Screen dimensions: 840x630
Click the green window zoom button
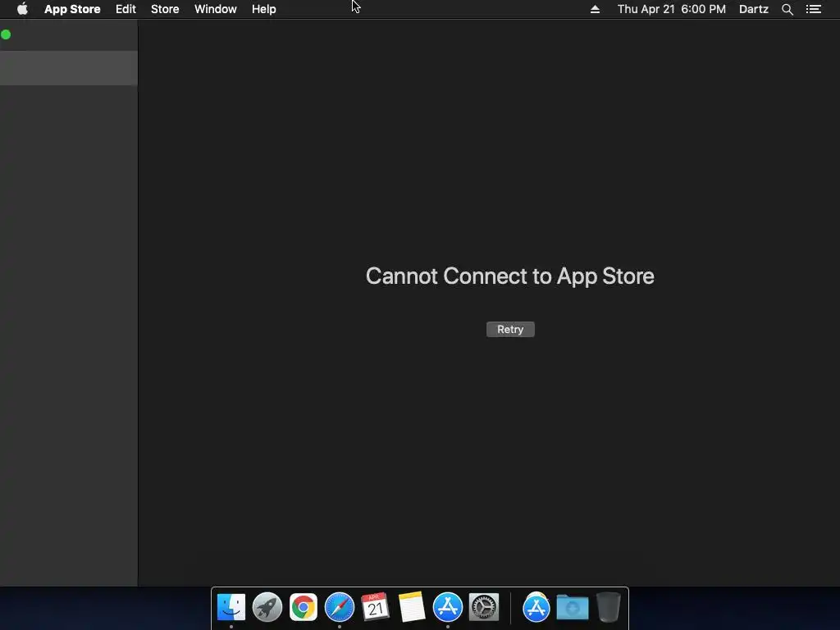[x=6, y=34]
